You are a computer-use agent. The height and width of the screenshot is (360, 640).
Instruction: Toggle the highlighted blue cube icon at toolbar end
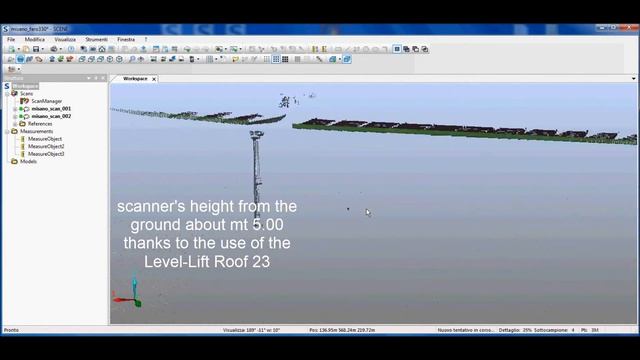click(x=347, y=59)
